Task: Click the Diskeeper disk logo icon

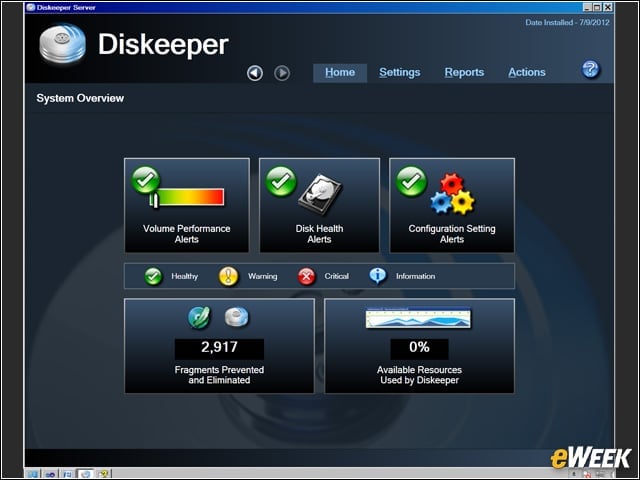Action: click(x=62, y=44)
